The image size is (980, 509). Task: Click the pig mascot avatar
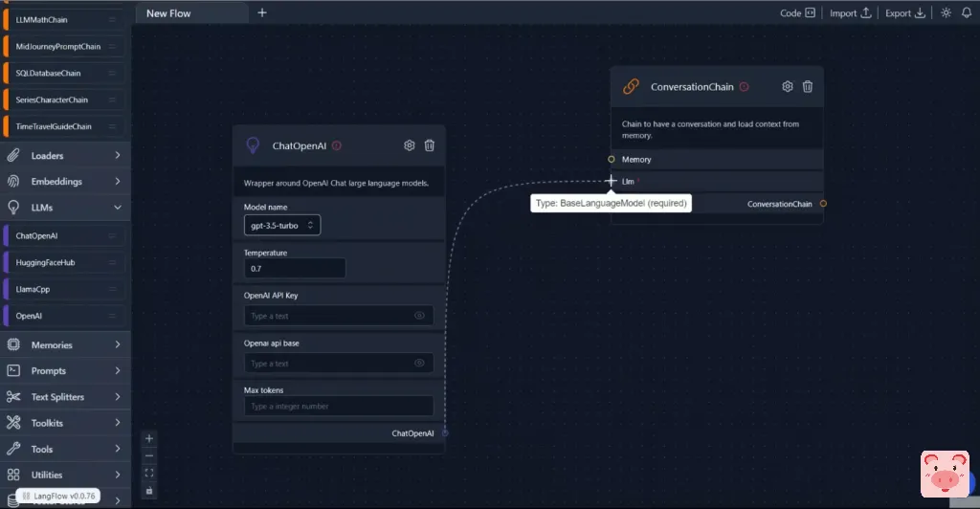point(945,474)
